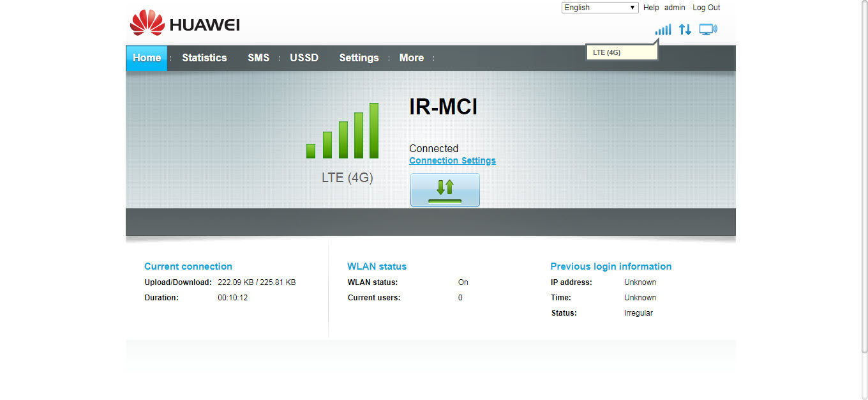Open the More tab

pos(412,58)
